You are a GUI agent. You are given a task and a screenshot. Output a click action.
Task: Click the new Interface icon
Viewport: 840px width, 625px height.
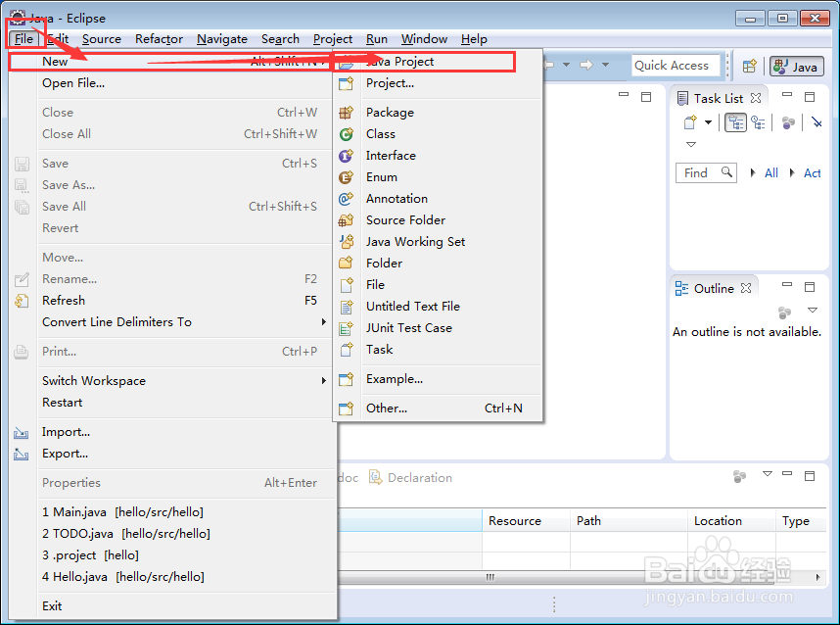[346, 156]
